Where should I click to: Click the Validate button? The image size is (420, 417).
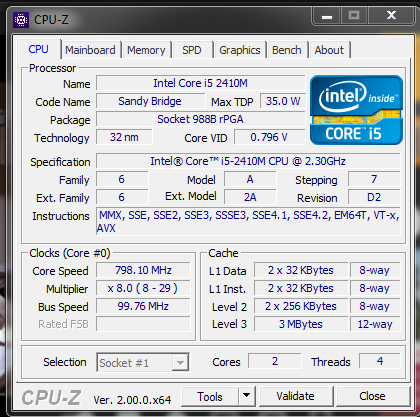[x=296, y=396]
